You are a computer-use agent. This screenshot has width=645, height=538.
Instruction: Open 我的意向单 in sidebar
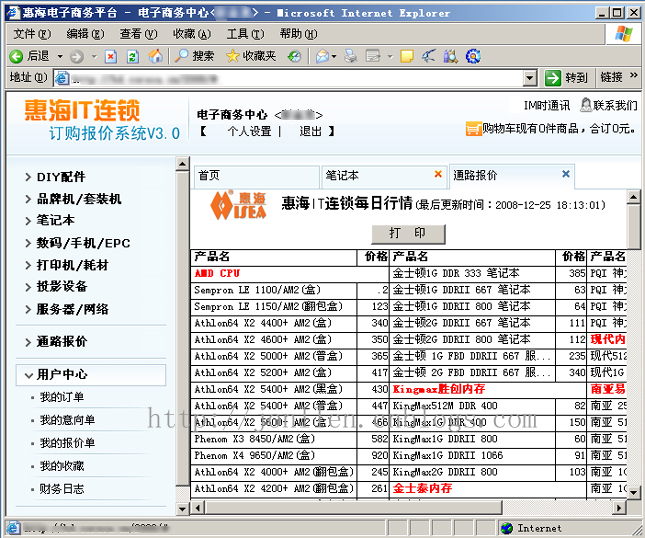click(x=67, y=420)
